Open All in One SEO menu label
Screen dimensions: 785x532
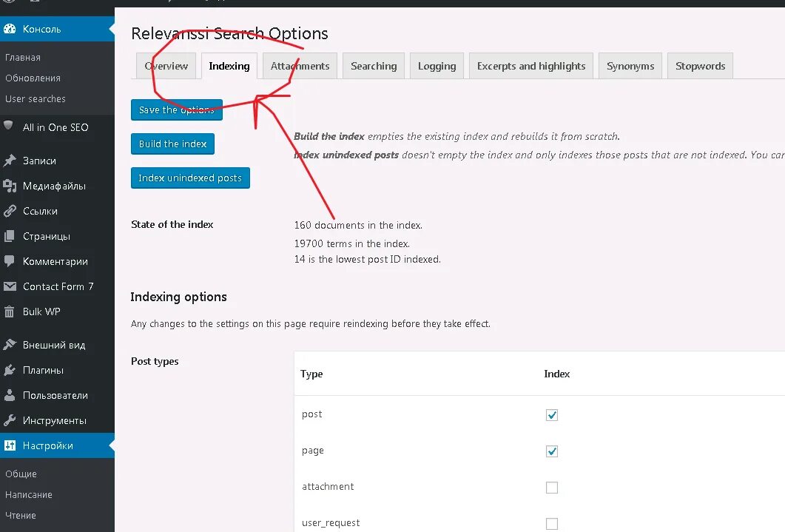tap(55, 127)
